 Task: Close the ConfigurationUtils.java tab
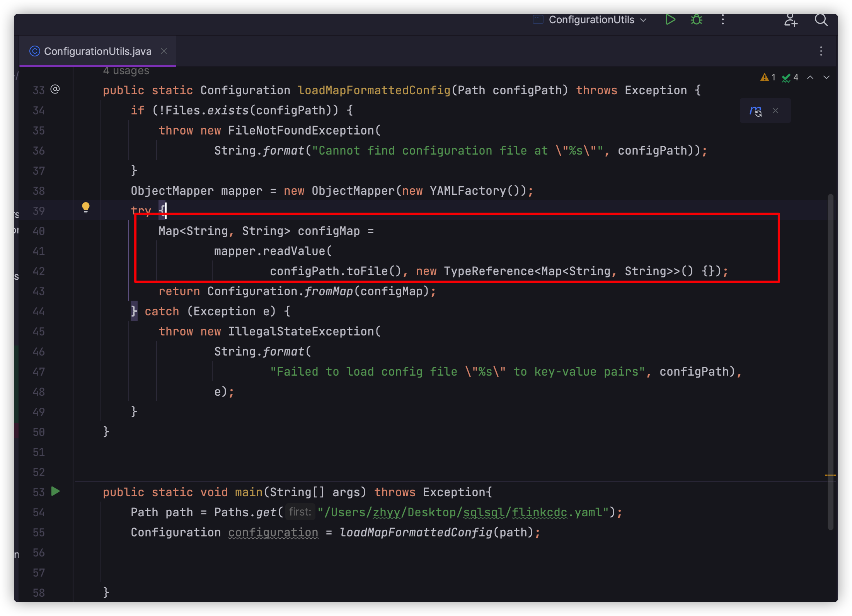click(x=164, y=51)
